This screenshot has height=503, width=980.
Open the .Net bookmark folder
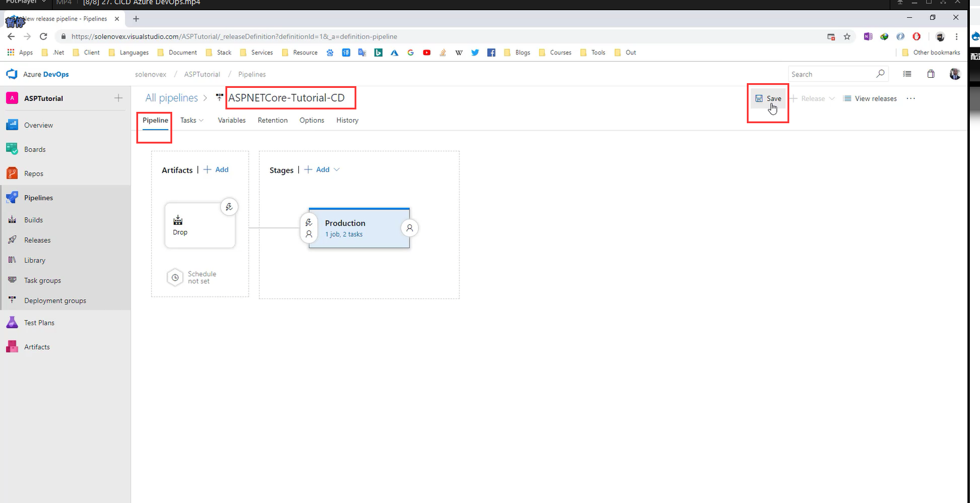53,53
